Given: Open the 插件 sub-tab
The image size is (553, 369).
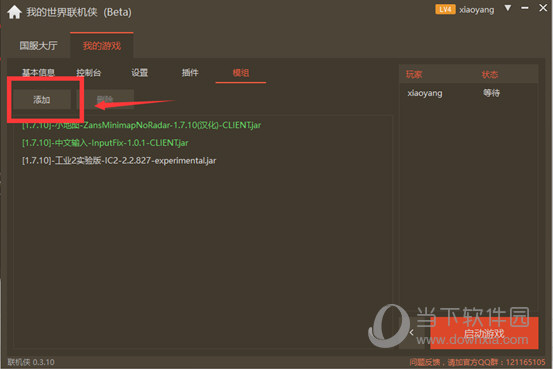Looking at the screenshot, I should (x=190, y=73).
